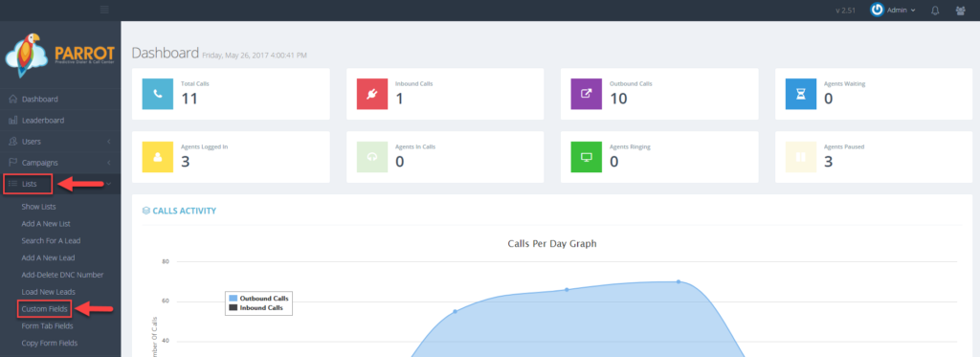
Task: Click the Campaigns flag icon
Action: pos(13,163)
